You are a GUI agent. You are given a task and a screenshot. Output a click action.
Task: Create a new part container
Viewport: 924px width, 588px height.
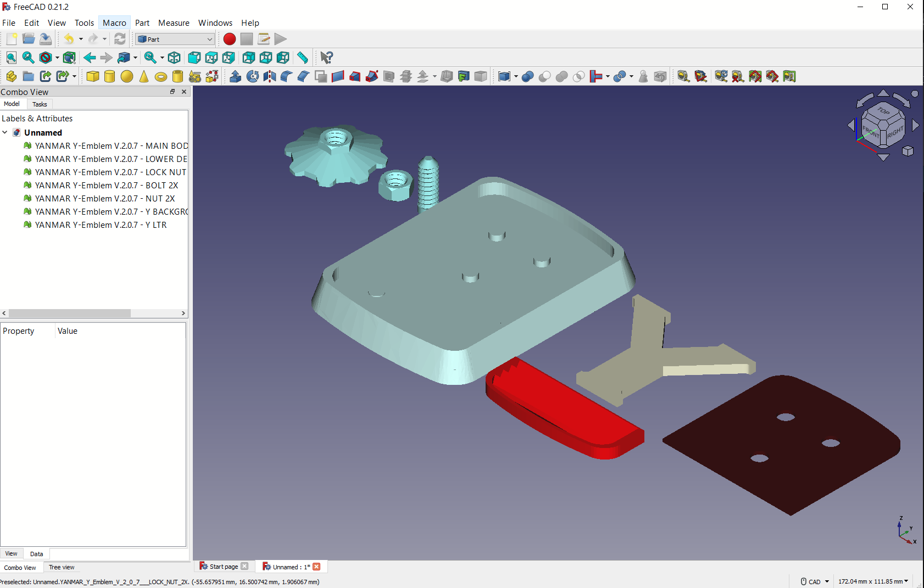pos(12,76)
